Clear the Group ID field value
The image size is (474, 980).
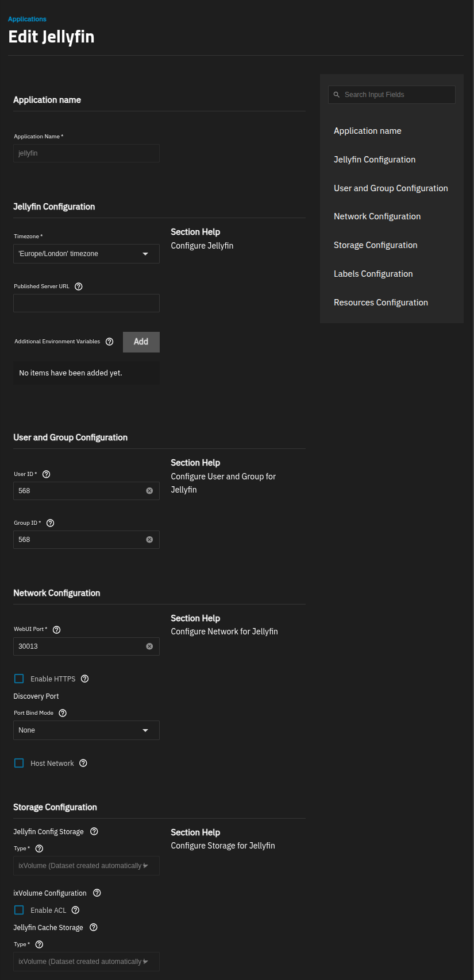(149, 540)
